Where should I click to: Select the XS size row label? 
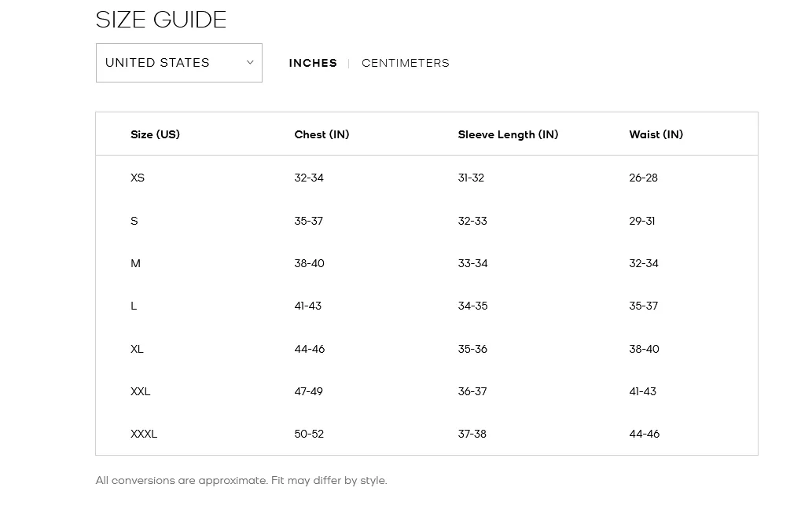(138, 178)
